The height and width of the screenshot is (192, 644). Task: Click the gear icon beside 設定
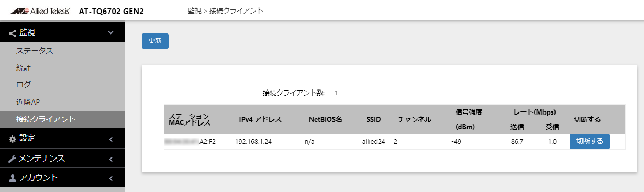pyautogui.click(x=13, y=139)
